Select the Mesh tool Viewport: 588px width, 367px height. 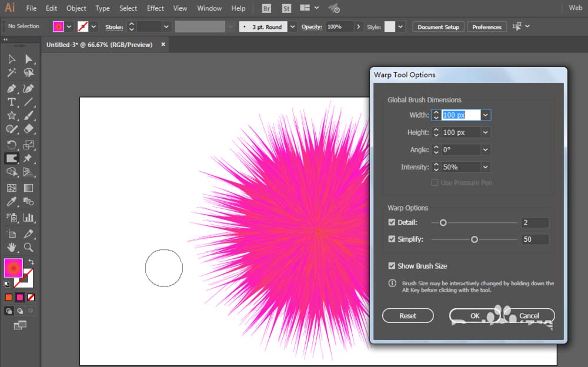pos(12,188)
